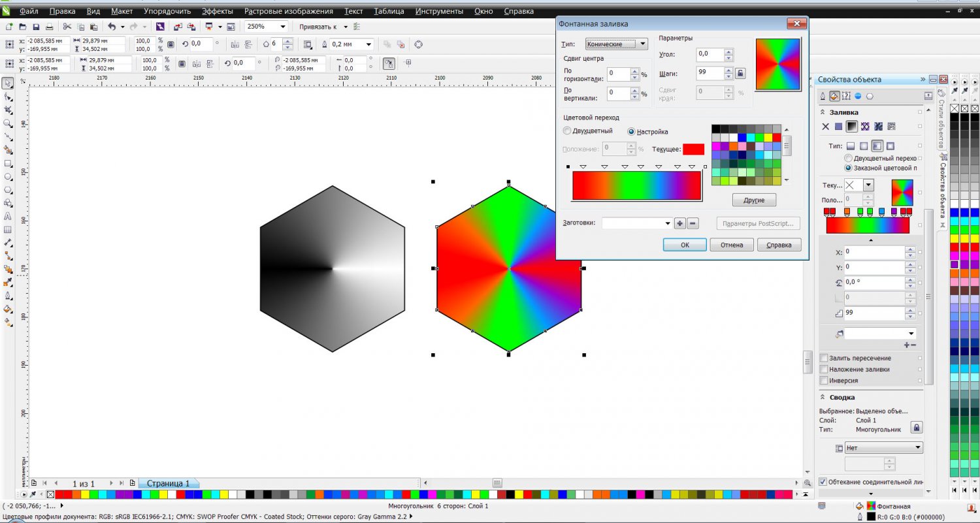Screen dimensions: 980x523
Task: Select the Table tool
Action: [8, 230]
